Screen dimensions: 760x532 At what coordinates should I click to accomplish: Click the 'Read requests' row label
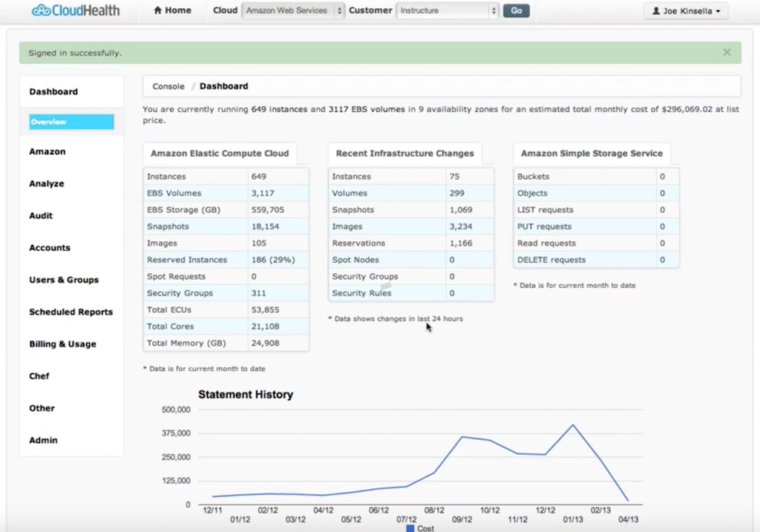click(x=546, y=243)
